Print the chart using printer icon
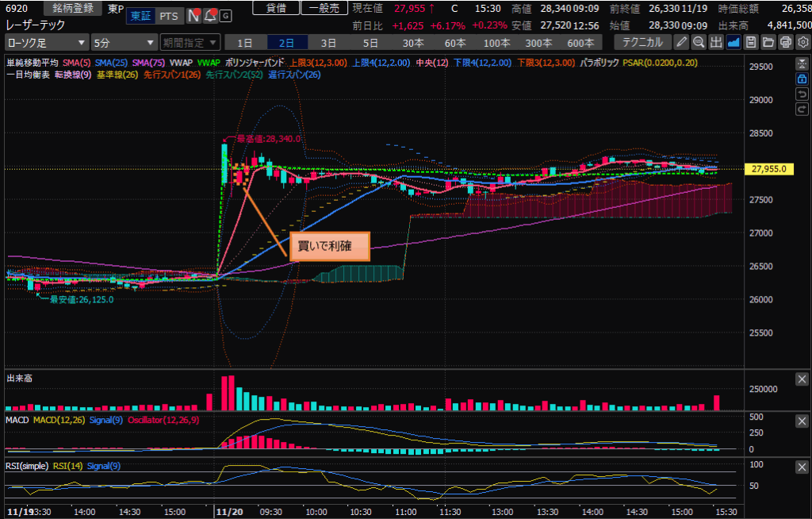Image resolution: width=812 pixels, height=519 pixels. [785, 42]
